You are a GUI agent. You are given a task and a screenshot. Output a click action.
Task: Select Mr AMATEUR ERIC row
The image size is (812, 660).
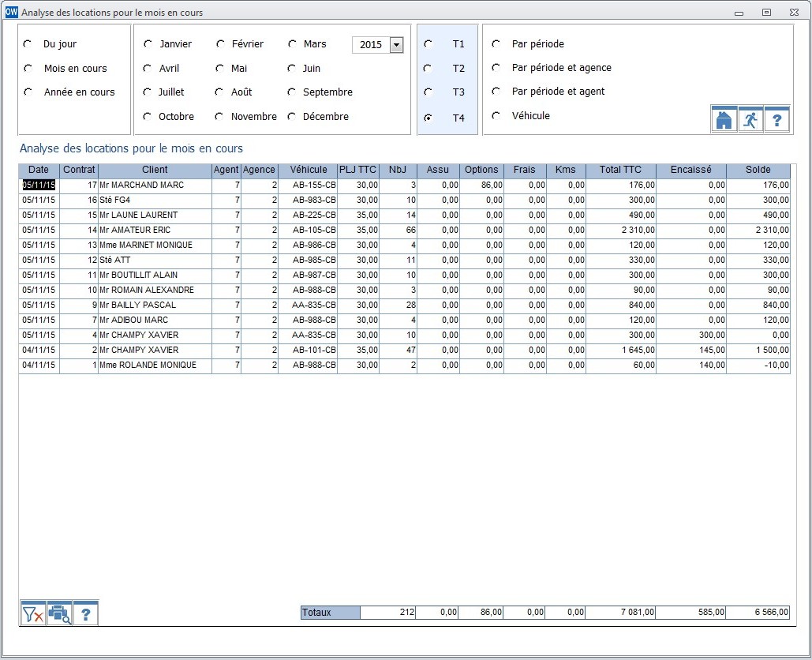coord(405,230)
